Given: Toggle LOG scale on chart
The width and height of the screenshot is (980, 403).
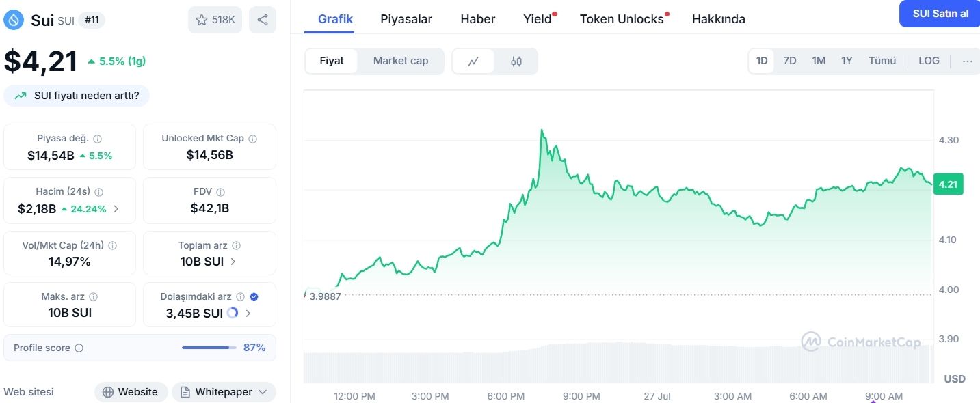Looking at the screenshot, I should pyautogui.click(x=929, y=61).
